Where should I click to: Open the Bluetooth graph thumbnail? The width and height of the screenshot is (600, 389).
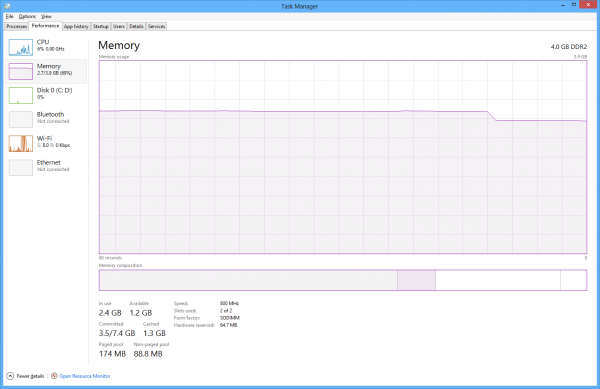click(x=21, y=119)
